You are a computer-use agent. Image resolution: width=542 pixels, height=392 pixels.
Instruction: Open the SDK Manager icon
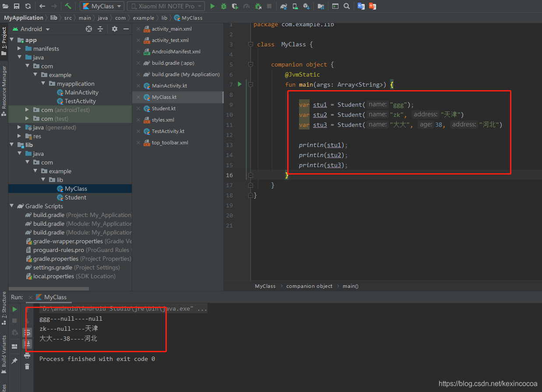click(x=306, y=6)
